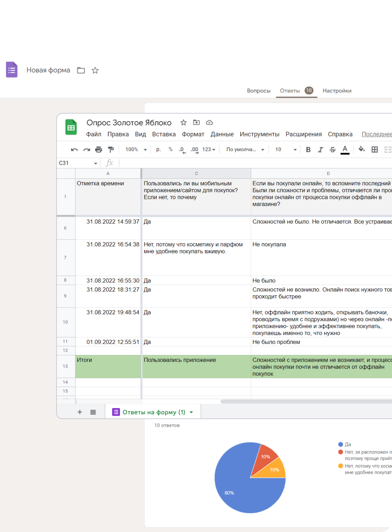Redo the last action

(x=87, y=150)
